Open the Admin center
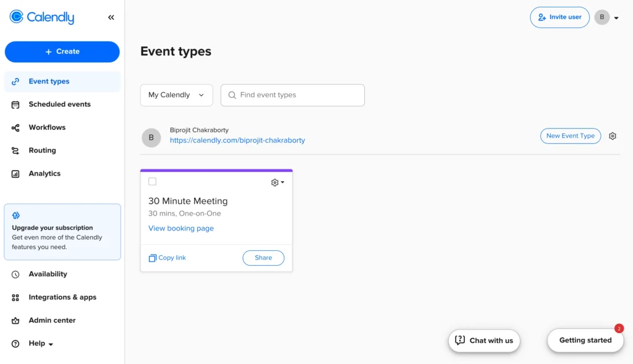Viewport: 633px width, 364px height. pyautogui.click(x=52, y=320)
